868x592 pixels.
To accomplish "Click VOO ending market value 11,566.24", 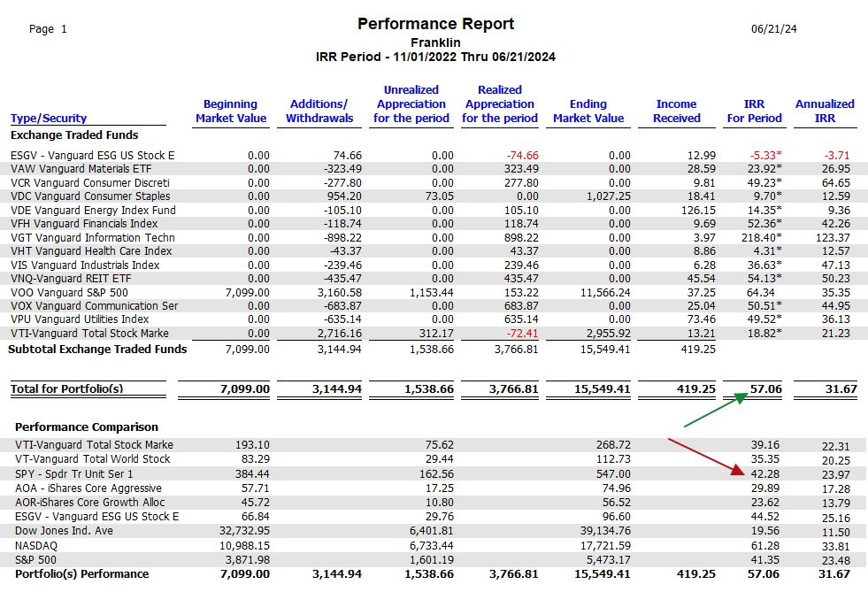I will 605,292.
